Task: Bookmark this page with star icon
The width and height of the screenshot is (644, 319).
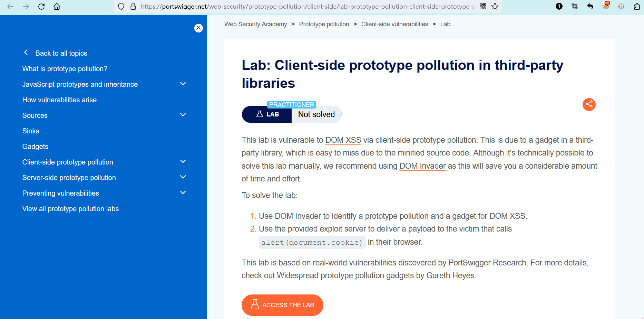Action: pos(495,7)
